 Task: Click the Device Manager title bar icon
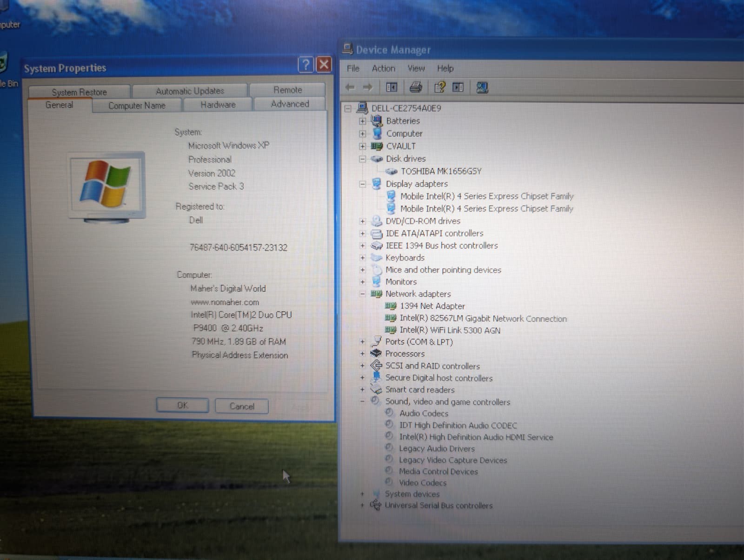click(347, 48)
